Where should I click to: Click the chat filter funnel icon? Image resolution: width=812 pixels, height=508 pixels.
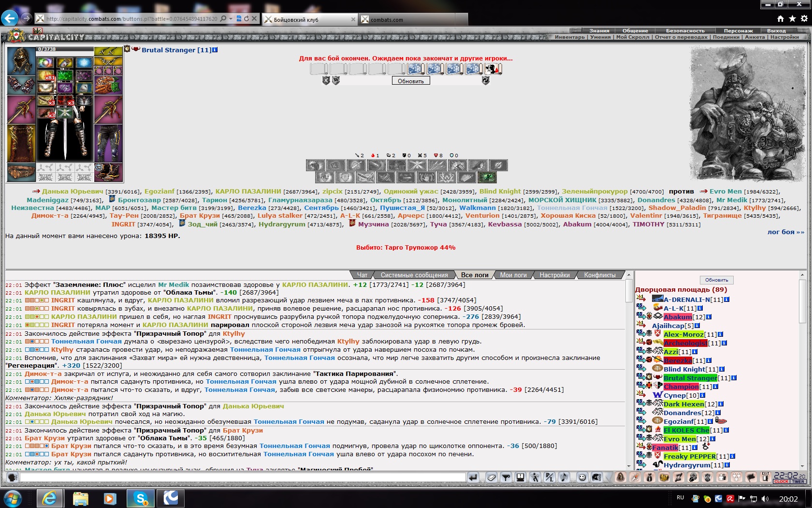[506, 478]
